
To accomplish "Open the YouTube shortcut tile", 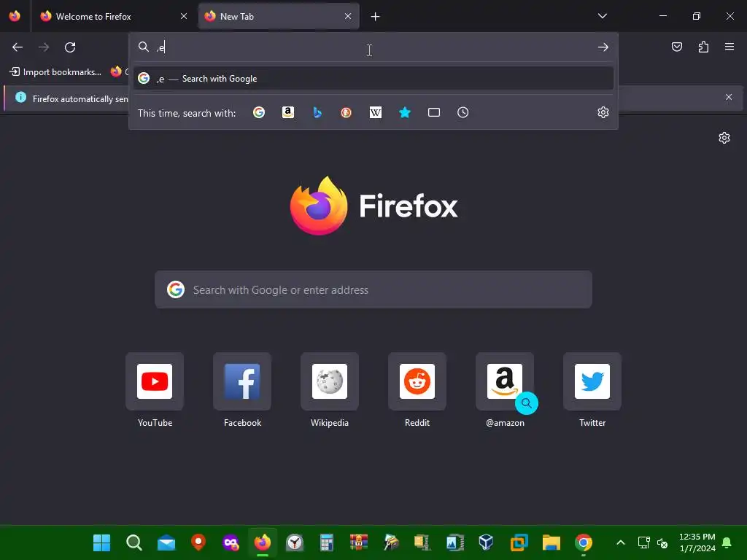I will click(x=155, y=381).
